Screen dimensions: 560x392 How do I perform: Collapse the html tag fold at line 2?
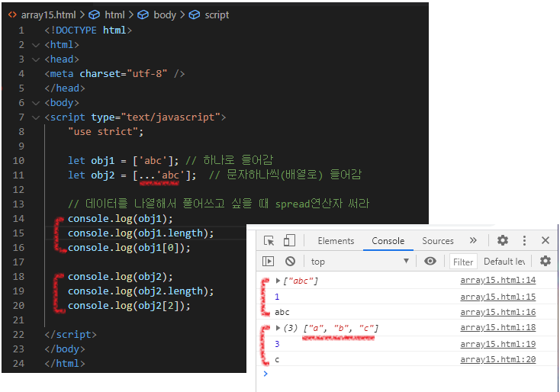tap(35, 45)
